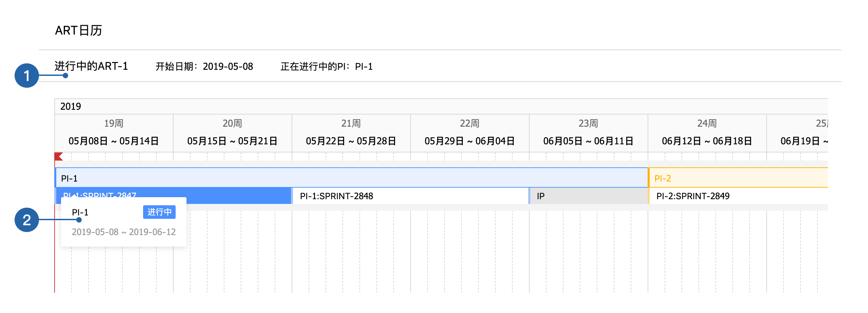
Task: Click the ART日历 page title
Action: pyautogui.click(x=79, y=30)
